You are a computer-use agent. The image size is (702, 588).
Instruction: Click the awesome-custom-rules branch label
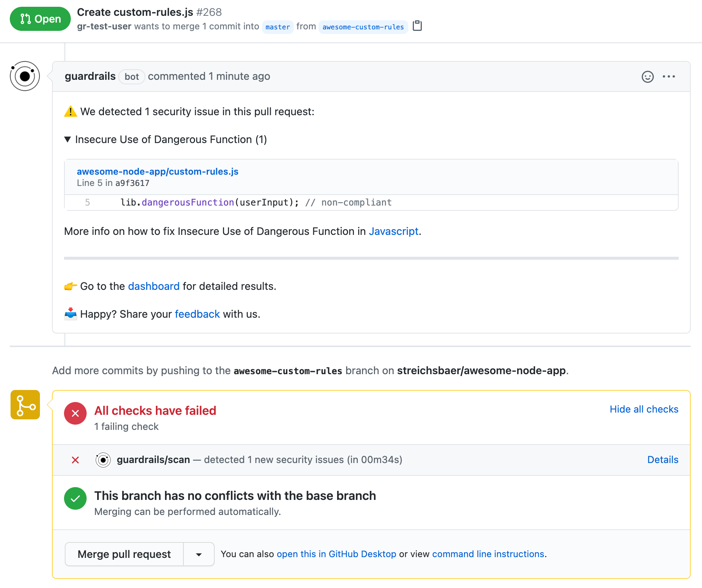[363, 27]
